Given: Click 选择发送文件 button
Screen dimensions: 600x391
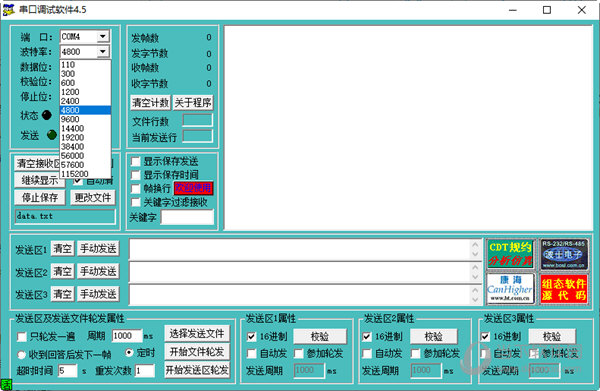Looking at the screenshot, I should point(197,334).
